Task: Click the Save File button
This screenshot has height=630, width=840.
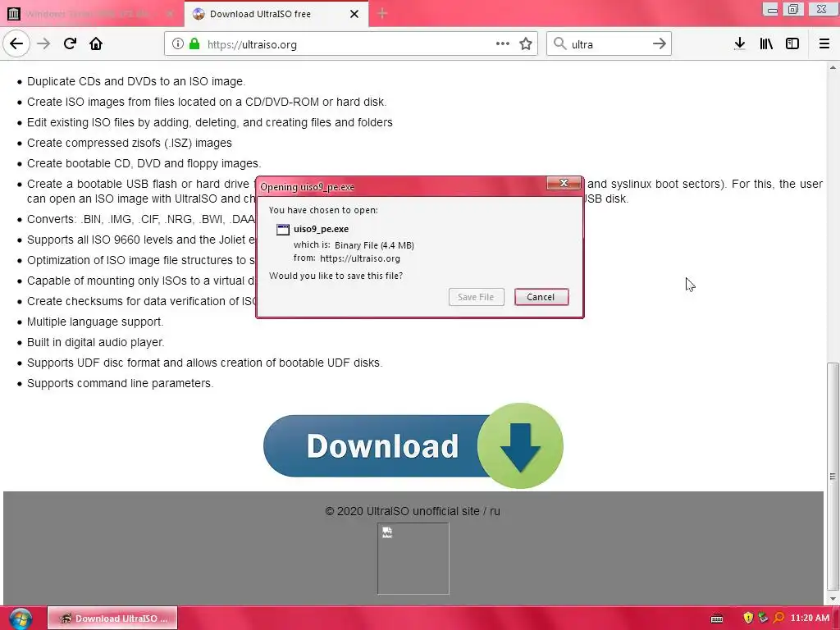Action: 477,297
